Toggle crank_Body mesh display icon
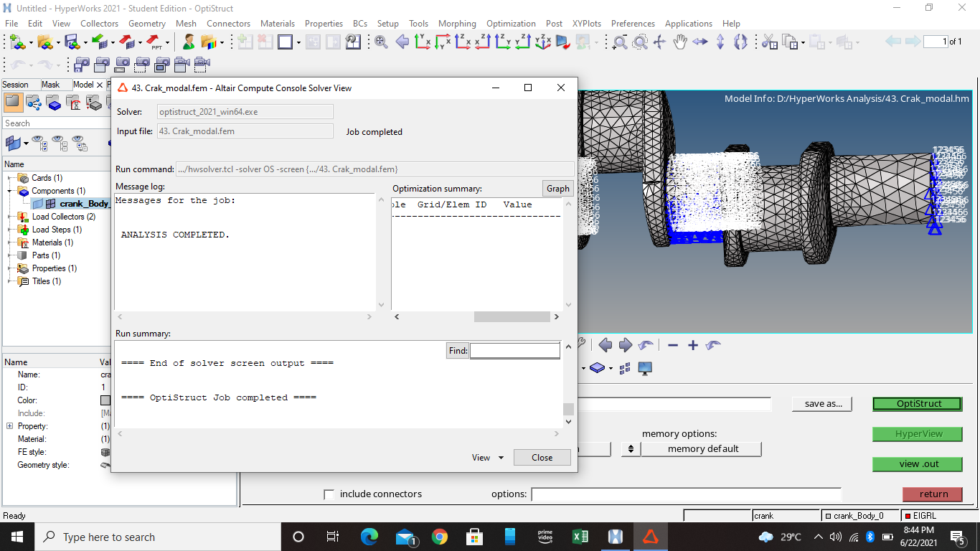This screenshot has height=551, width=980. tap(51, 204)
